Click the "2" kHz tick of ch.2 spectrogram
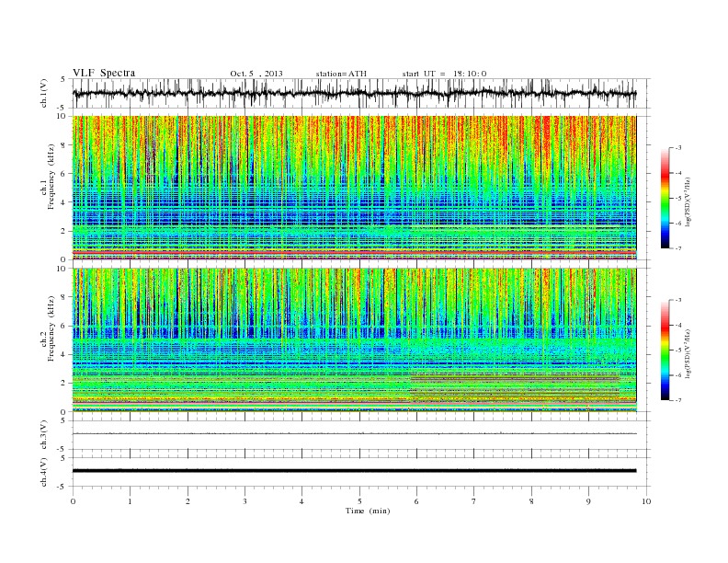 coord(64,384)
